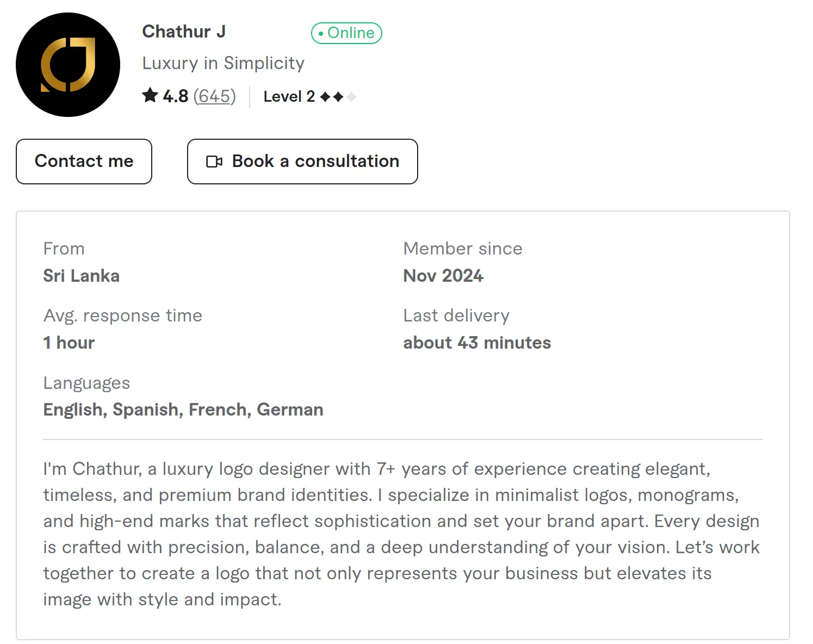813x644 pixels.
Task: Click the Sri Lanka location value
Action: pyautogui.click(x=81, y=276)
